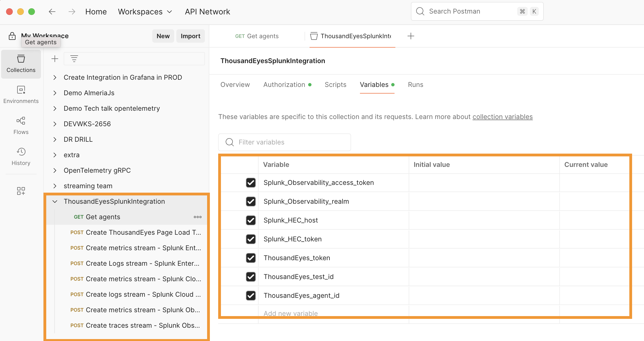The image size is (644, 341).
Task: Open the collection variables documentation link
Action: coord(503,117)
